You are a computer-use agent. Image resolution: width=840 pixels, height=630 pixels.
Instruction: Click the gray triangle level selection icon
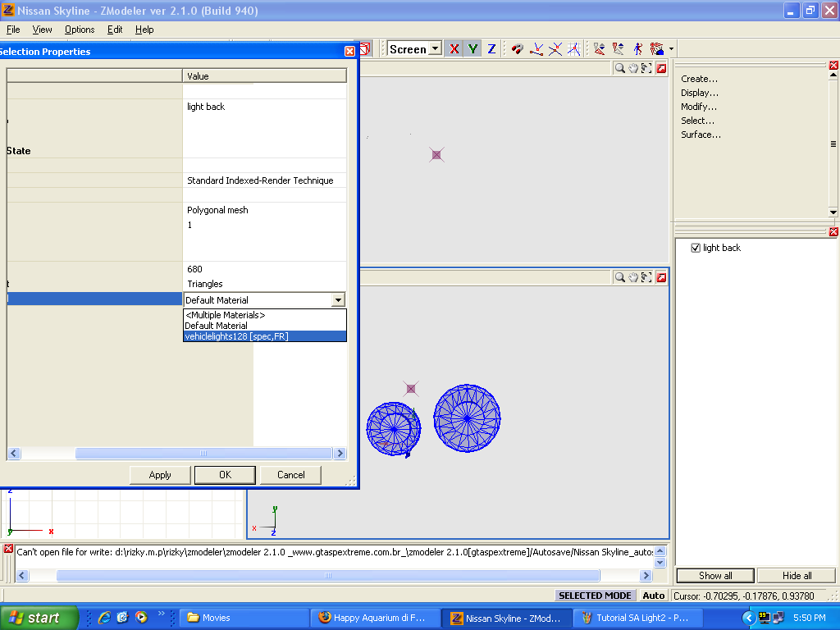point(618,49)
